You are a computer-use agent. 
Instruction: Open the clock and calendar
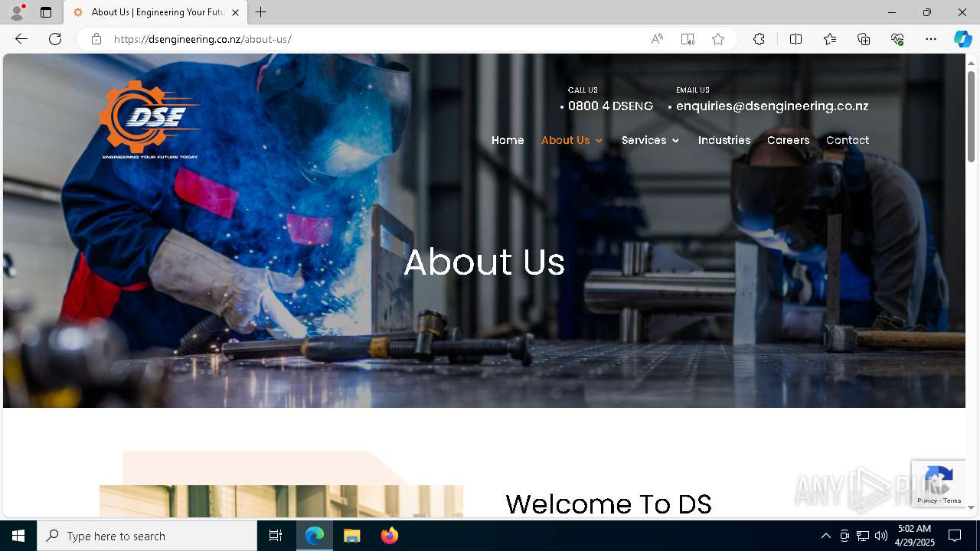[x=914, y=536]
